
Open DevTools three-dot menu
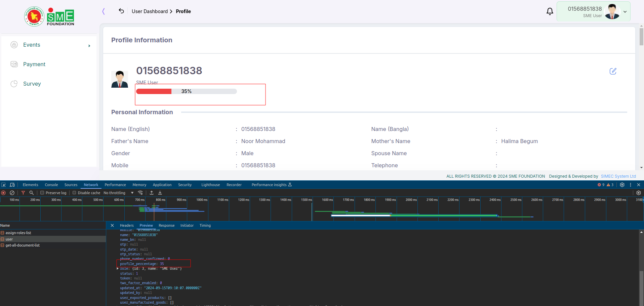click(x=631, y=185)
